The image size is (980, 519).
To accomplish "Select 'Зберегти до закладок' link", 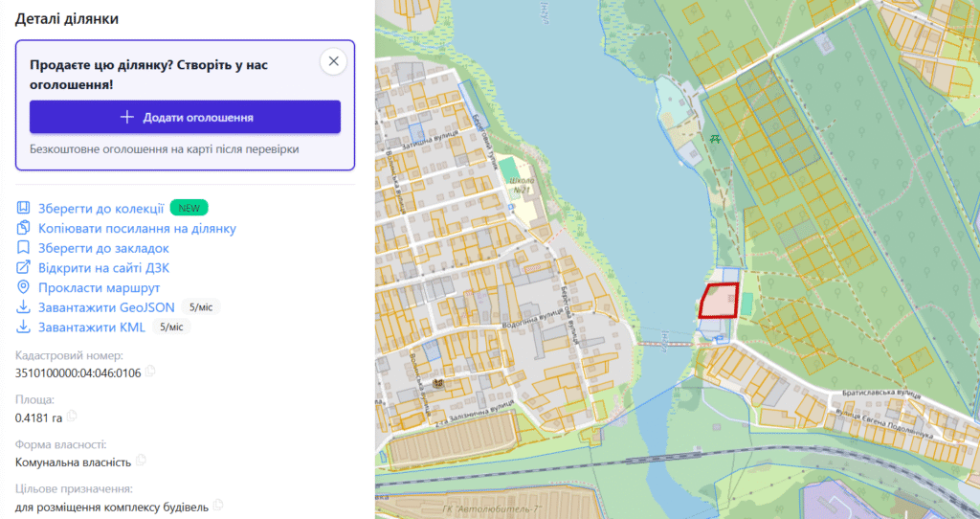I will pyautogui.click(x=103, y=248).
